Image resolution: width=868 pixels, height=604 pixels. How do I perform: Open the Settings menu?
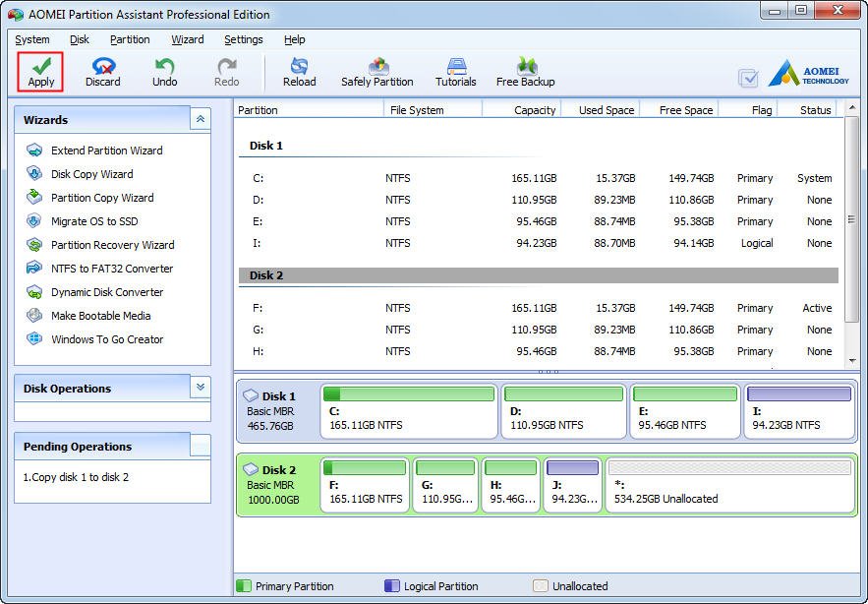point(243,39)
